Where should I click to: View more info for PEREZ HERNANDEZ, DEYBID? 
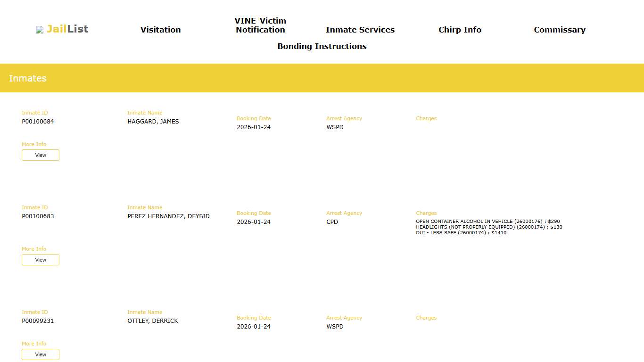point(41,260)
